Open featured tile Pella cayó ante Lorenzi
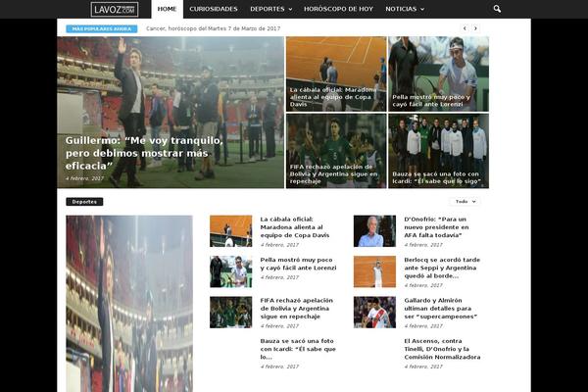588x392 pixels. [x=438, y=73]
